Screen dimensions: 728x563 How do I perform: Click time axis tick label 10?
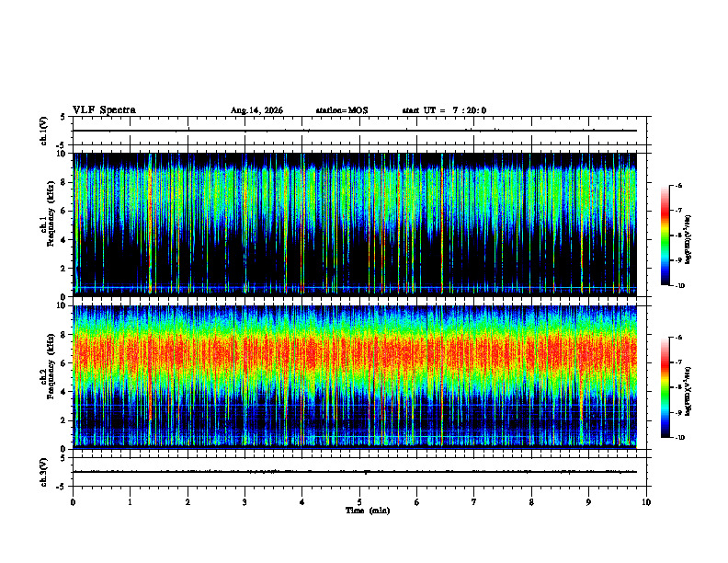[646, 502]
